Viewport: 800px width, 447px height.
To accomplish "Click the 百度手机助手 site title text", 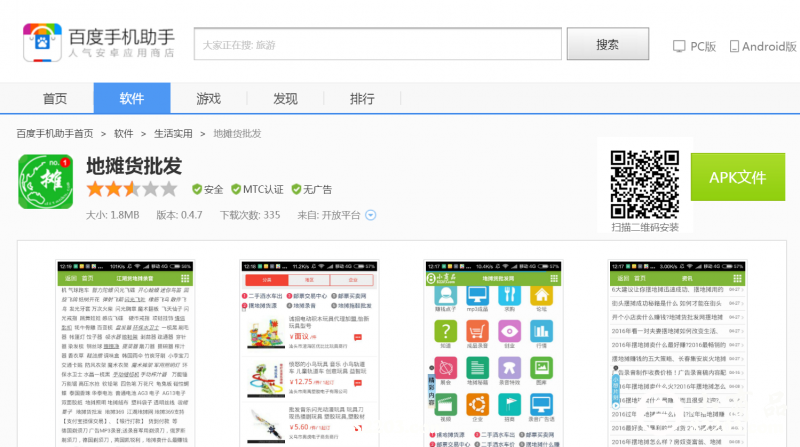I will click(x=121, y=37).
